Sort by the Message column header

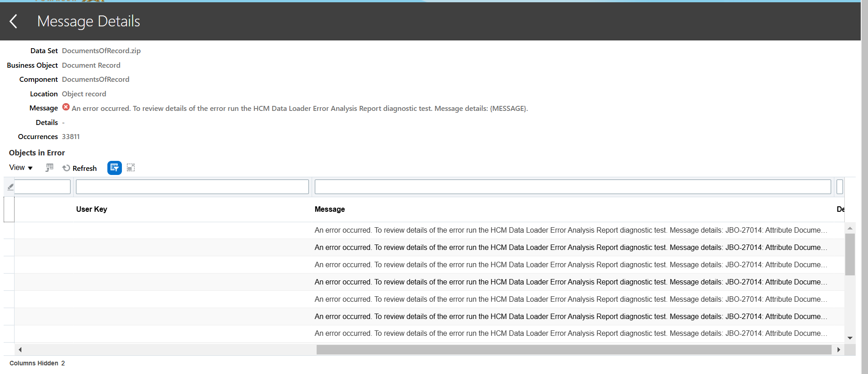point(330,209)
